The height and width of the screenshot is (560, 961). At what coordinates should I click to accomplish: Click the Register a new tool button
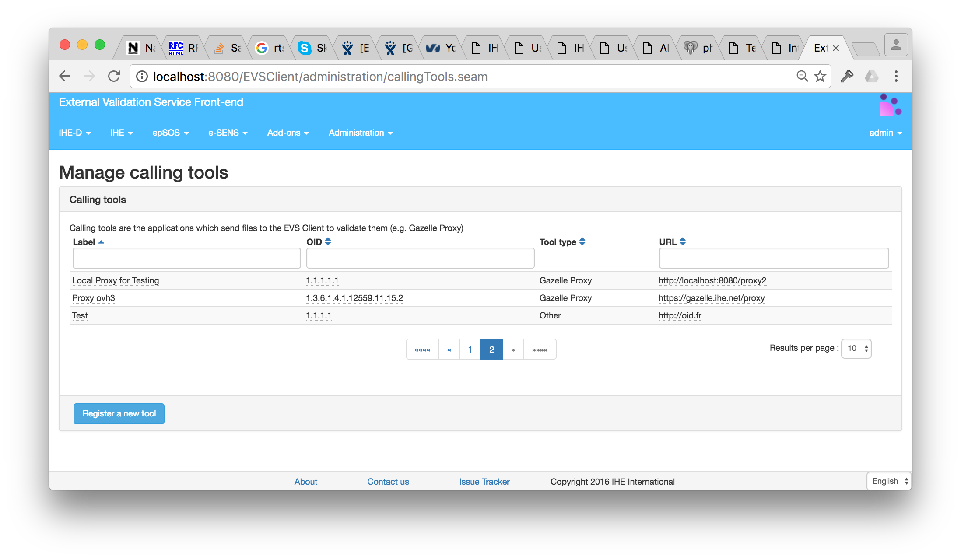119,413
